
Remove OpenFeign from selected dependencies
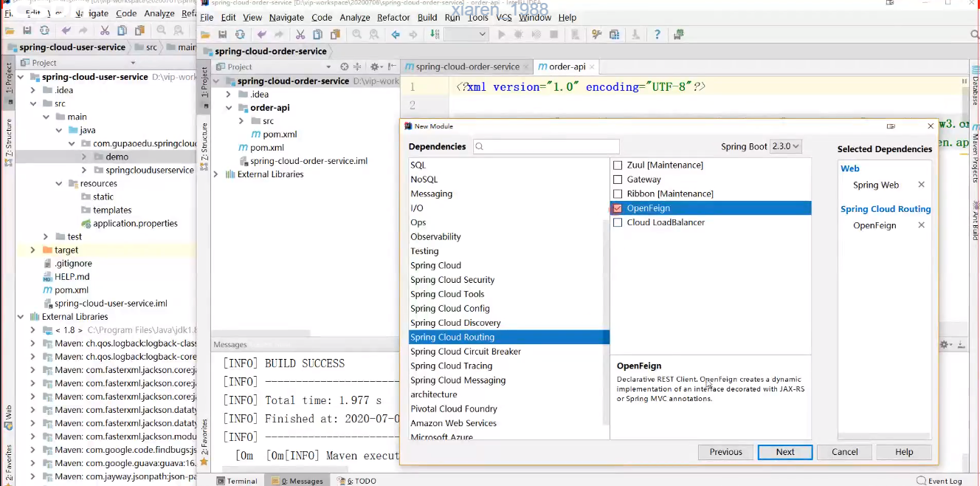click(x=921, y=225)
